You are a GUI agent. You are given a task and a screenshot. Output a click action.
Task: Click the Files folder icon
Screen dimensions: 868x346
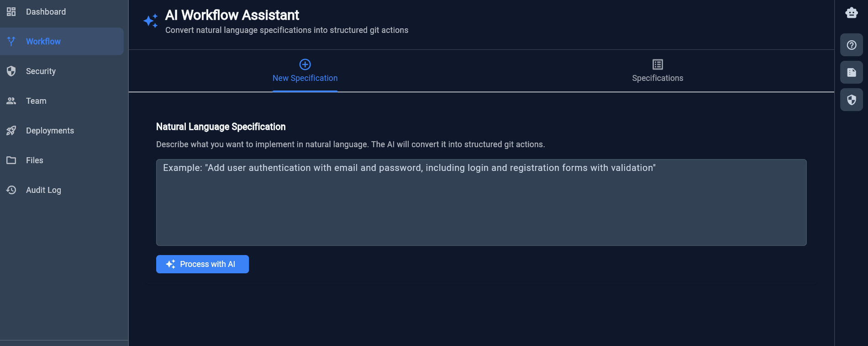click(x=11, y=160)
